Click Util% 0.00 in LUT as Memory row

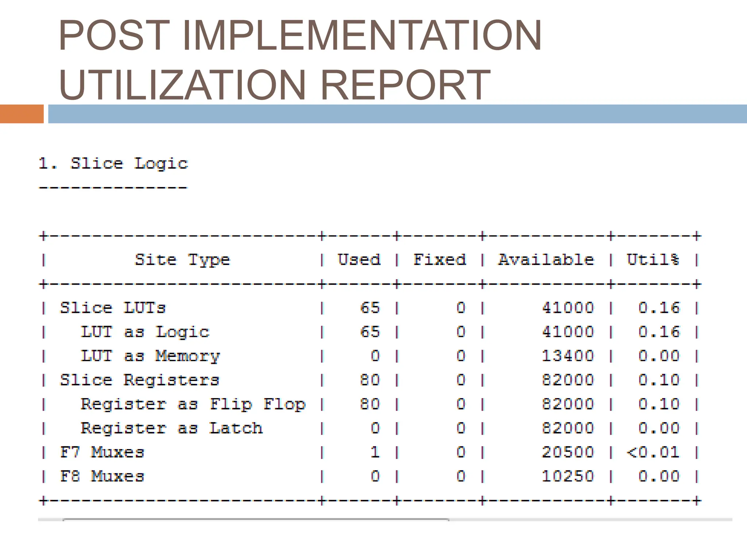coord(659,356)
